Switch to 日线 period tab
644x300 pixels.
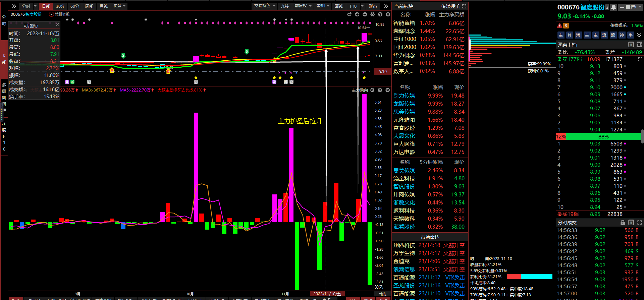point(46,6)
